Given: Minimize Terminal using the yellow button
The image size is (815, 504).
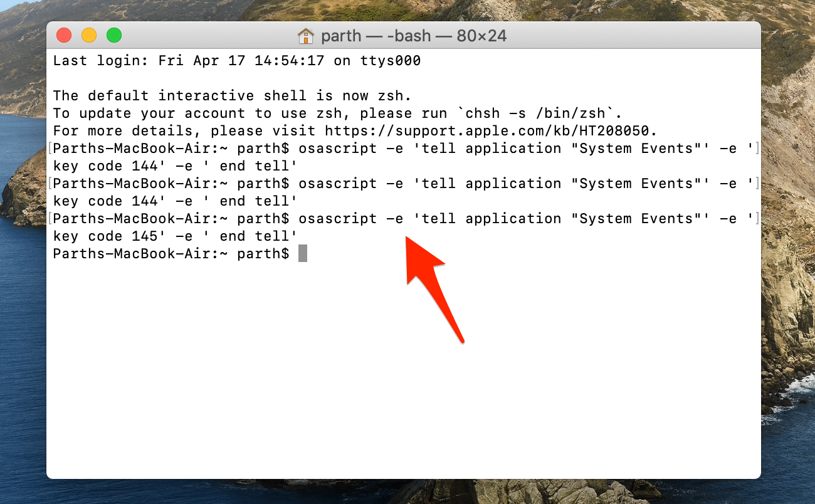Looking at the screenshot, I should (89, 35).
